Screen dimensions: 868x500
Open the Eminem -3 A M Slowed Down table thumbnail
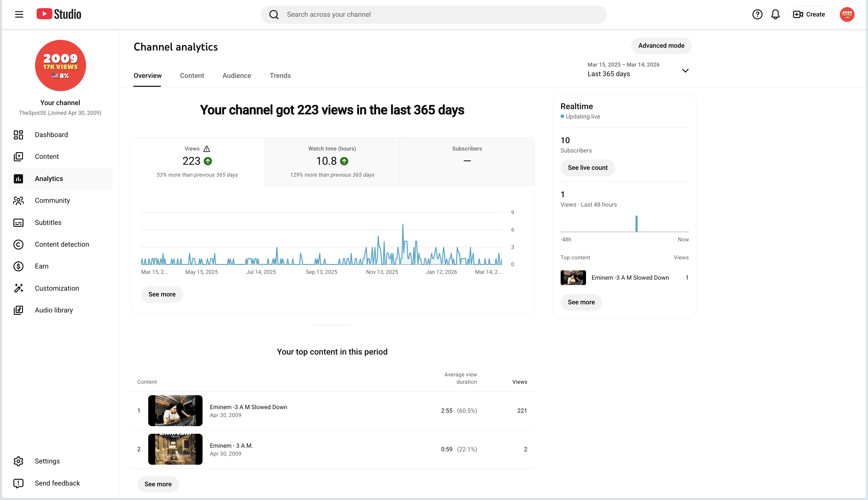click(x=175, y=411)
